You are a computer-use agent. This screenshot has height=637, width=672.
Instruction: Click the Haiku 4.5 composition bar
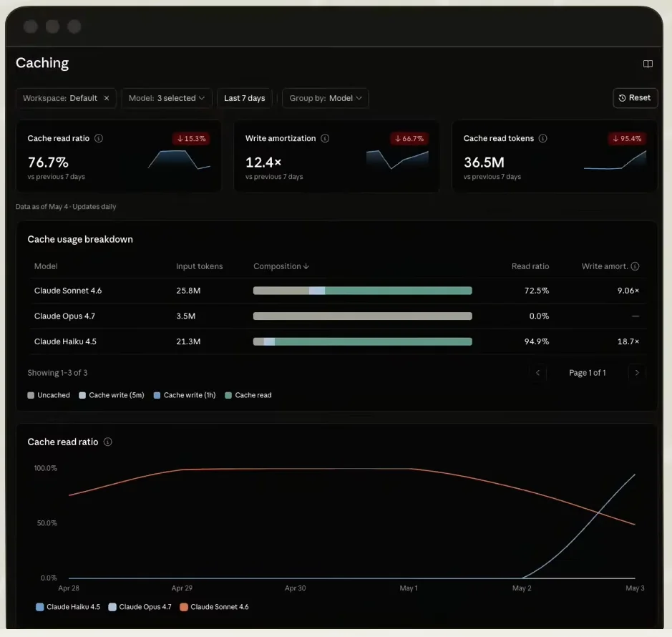[363, 341]
